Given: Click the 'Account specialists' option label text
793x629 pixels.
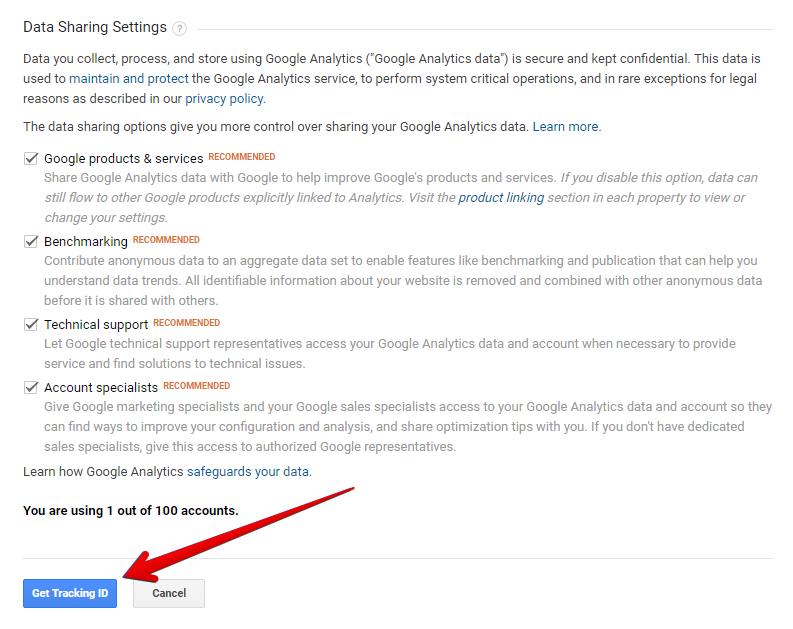Looking at the screenshot, I should 101,388.
